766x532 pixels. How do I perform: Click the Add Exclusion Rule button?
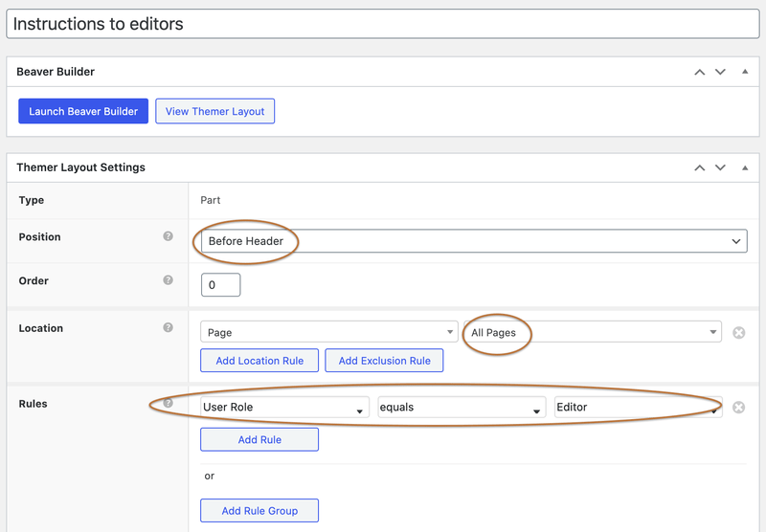tap(384, 361)
